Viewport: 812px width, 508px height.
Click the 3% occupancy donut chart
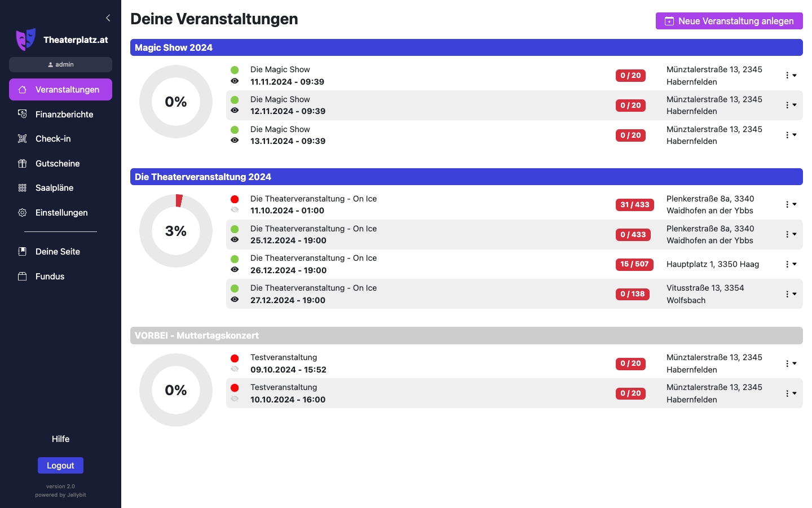(176, 231)
